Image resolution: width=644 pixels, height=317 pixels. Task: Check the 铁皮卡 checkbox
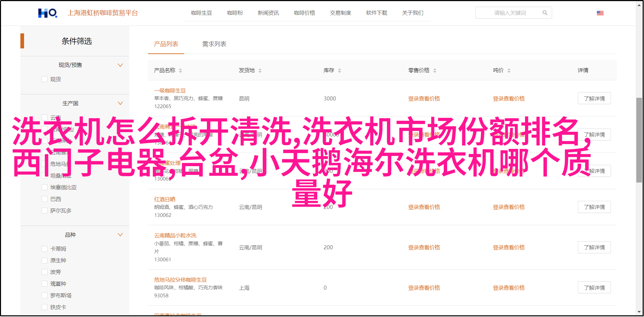[x=44, y=307]
